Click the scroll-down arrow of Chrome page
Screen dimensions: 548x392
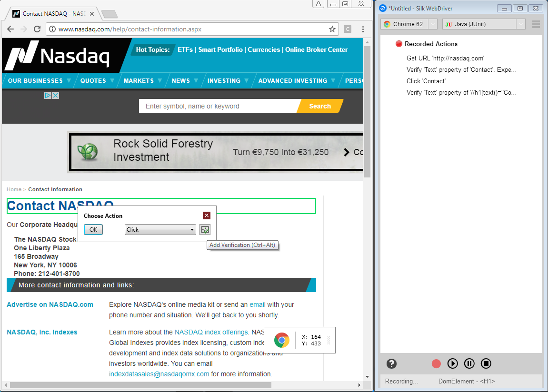[367, 377]
